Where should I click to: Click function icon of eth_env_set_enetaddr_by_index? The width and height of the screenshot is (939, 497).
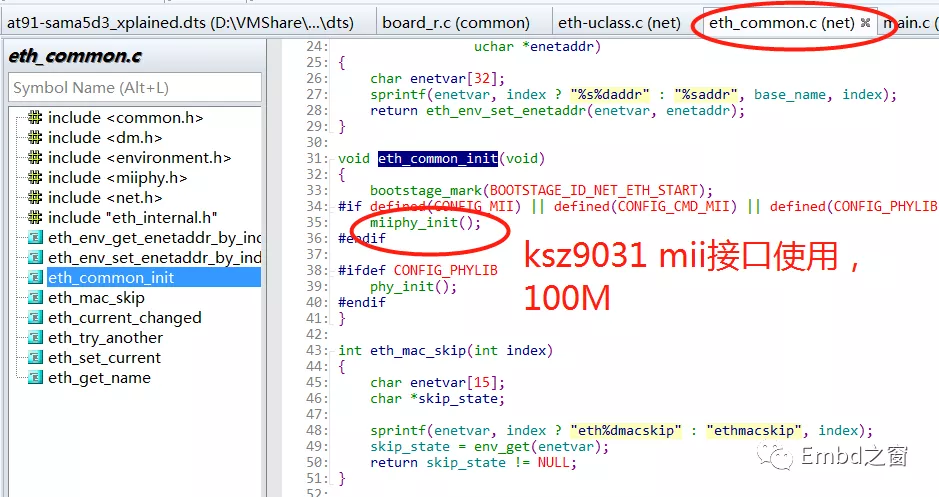(35, 257)
